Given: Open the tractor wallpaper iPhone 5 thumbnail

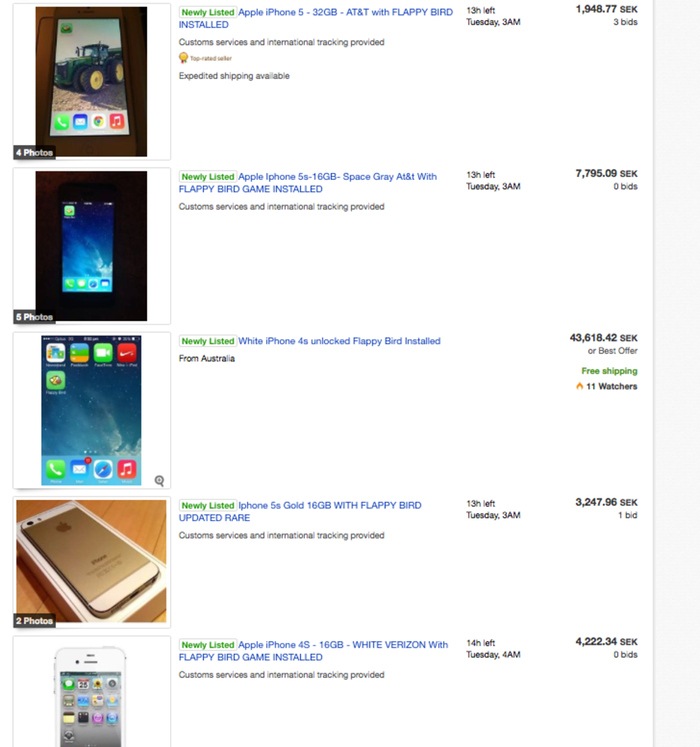Looking at the screenshot, I should 91,81.
